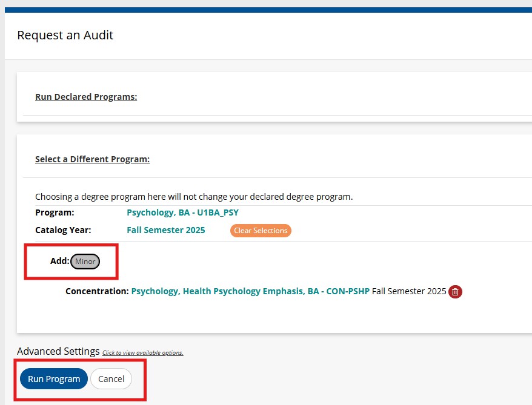Click the Run Program button
This screenshot has width=532, height=405.
[x=54, y=378]
